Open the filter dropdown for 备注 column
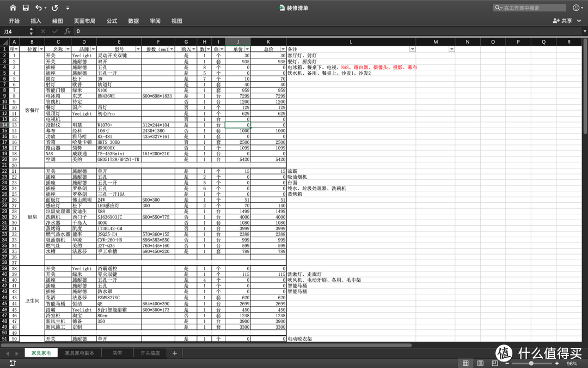588x368 pixels. [x=412, y=49]
